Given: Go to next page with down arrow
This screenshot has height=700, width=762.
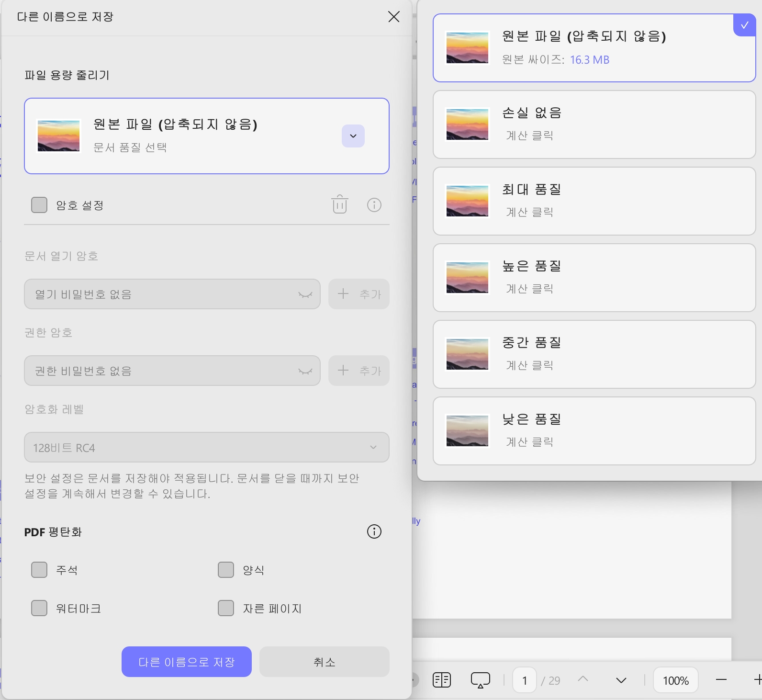Looking at the screenshot, I should (x=621, y=680).
